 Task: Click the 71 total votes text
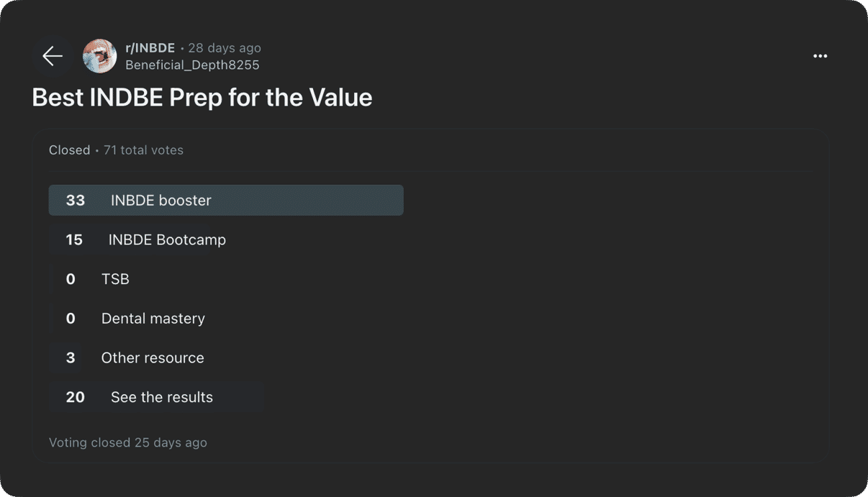[x=143, y=150]
